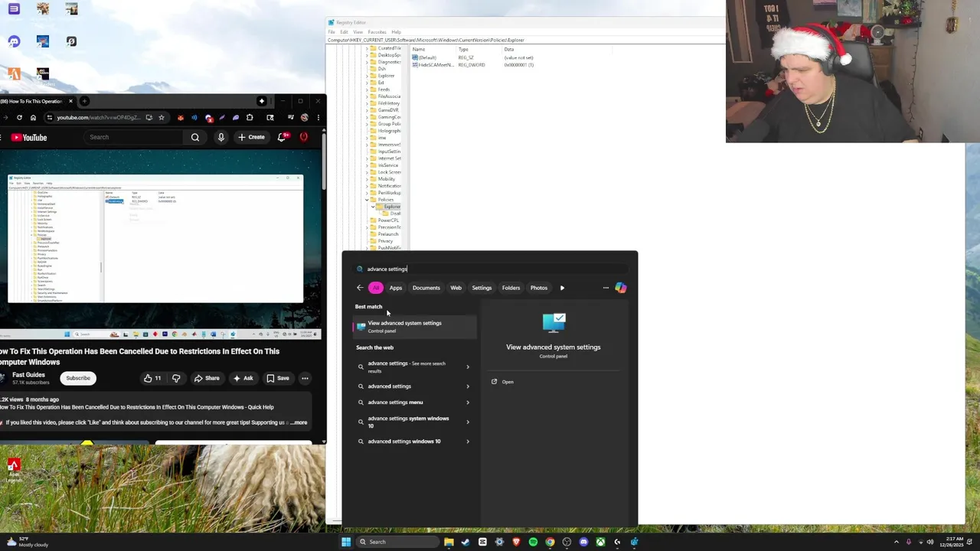Collapse the Policies key in Registry tree

tap(367, 200)
